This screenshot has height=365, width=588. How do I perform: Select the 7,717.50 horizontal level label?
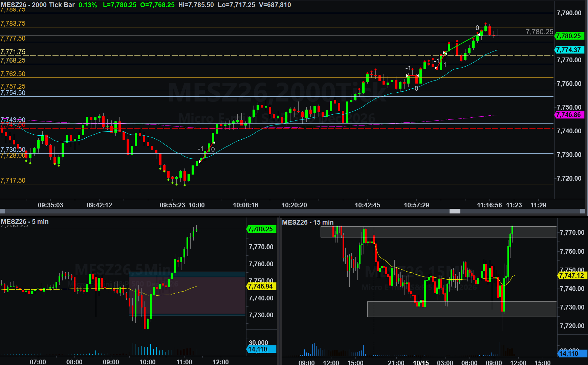(x=13, y=180)
